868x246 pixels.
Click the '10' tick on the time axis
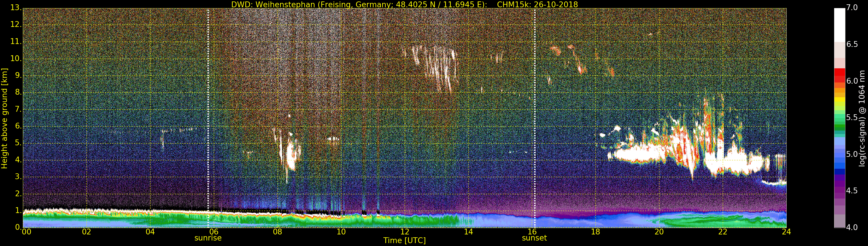tap(341, 232)
